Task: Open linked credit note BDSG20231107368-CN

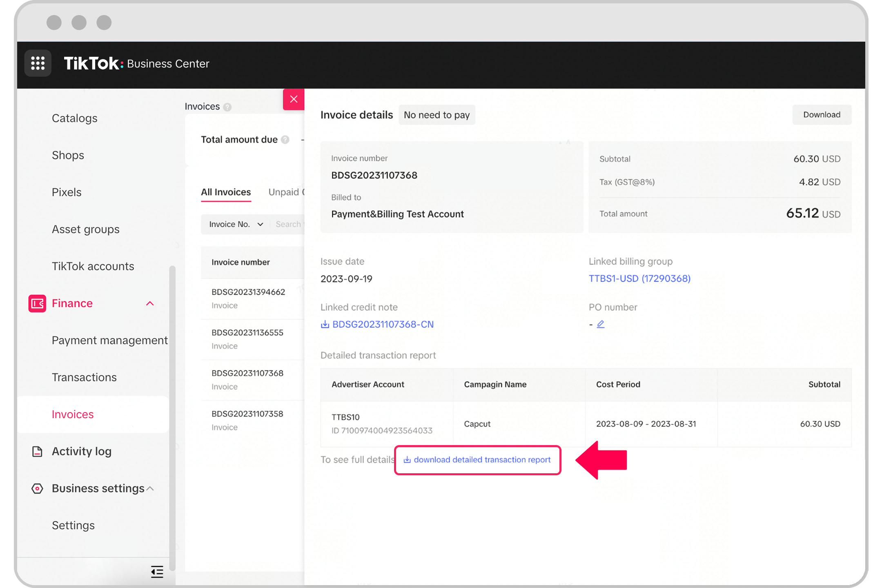Action: (x=383, y=324)
